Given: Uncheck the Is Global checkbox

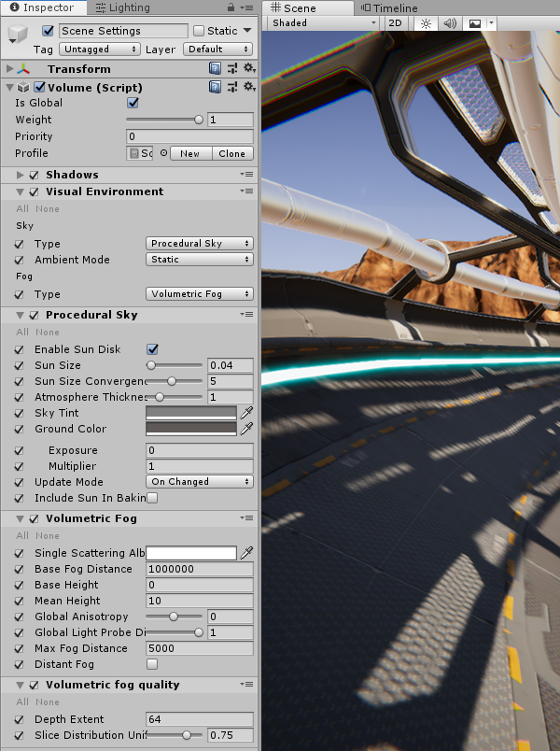Looking at the screenshot, I should pos(133,103).
